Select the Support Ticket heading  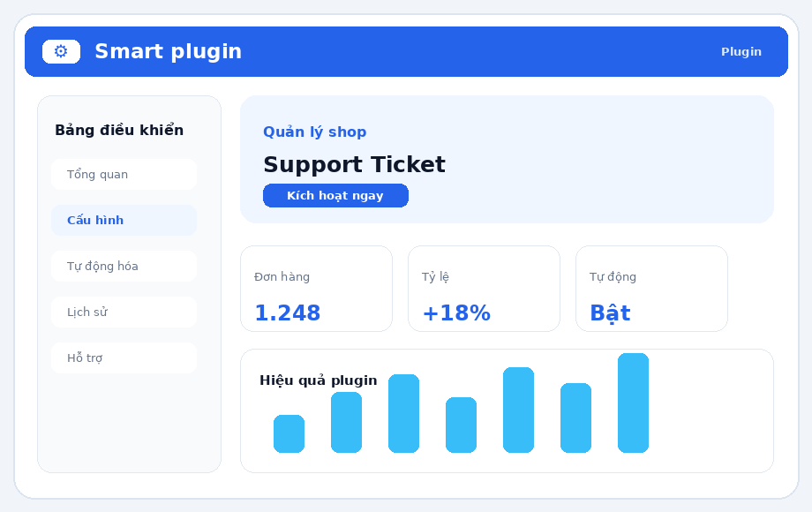pos(354,164)
